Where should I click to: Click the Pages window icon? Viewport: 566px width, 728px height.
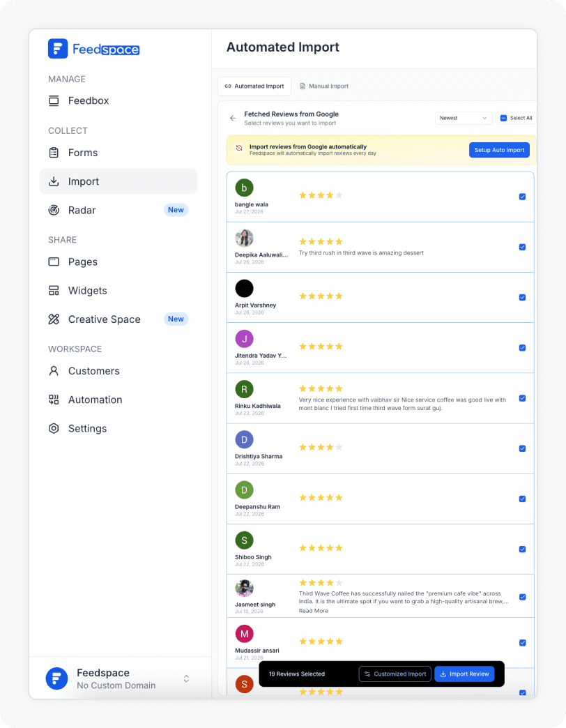(54, 262)
